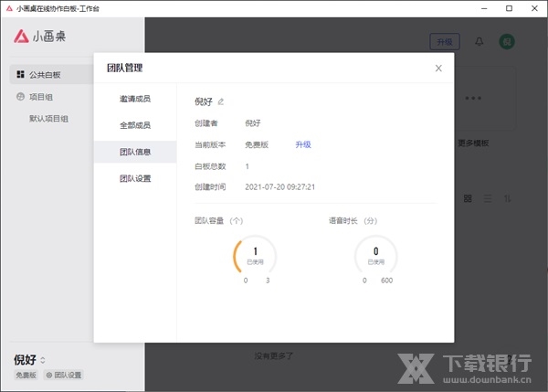
Task: Open 团队设置 button at sidebar bottom
Action: 64,375
